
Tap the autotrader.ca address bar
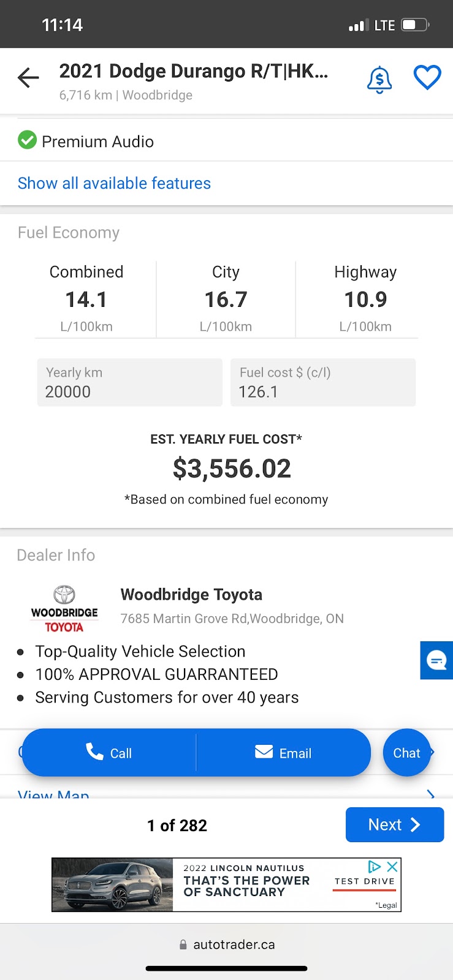[227, 944]
